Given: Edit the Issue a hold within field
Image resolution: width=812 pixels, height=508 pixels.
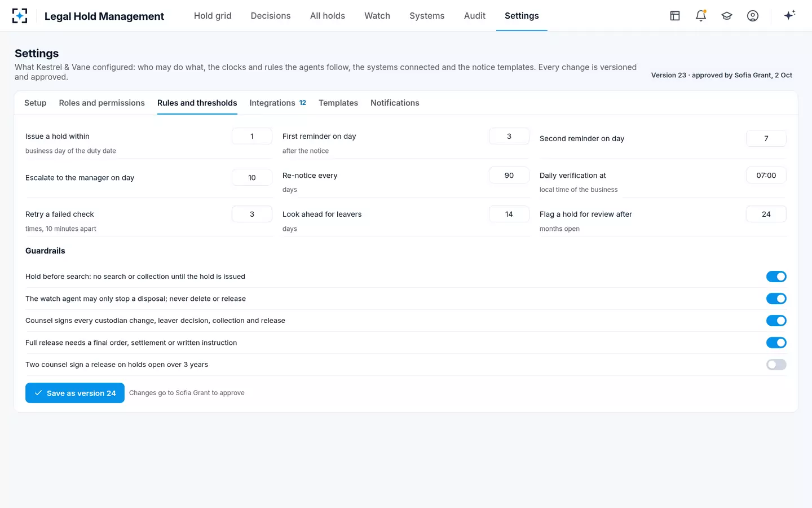Looking at the screenshot, I should click(252, 136).
